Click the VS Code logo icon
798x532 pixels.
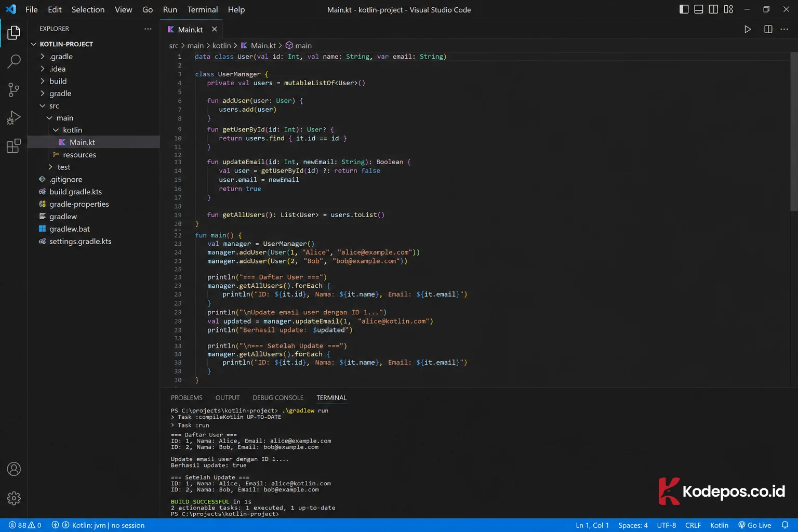point(11,9)
